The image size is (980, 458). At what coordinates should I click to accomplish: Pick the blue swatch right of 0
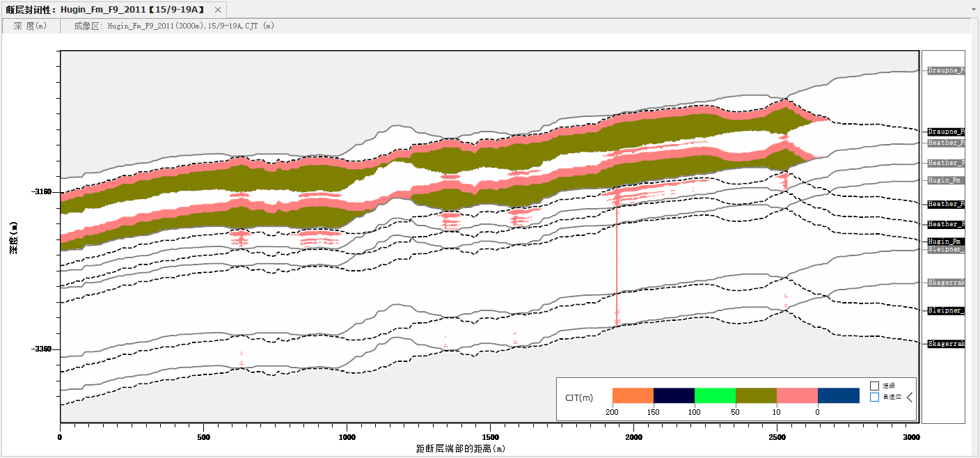pyautogui.click(x=838, y=395)
